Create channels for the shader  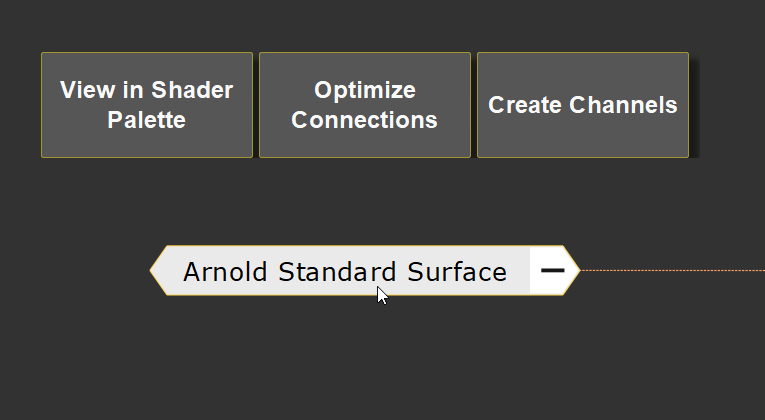coord(582,105)
